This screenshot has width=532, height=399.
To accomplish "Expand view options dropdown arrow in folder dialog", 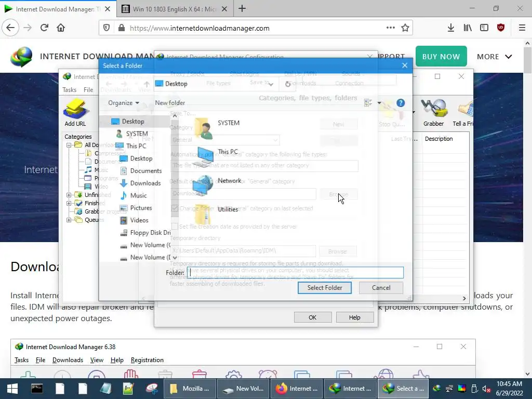I will point(379,103).
